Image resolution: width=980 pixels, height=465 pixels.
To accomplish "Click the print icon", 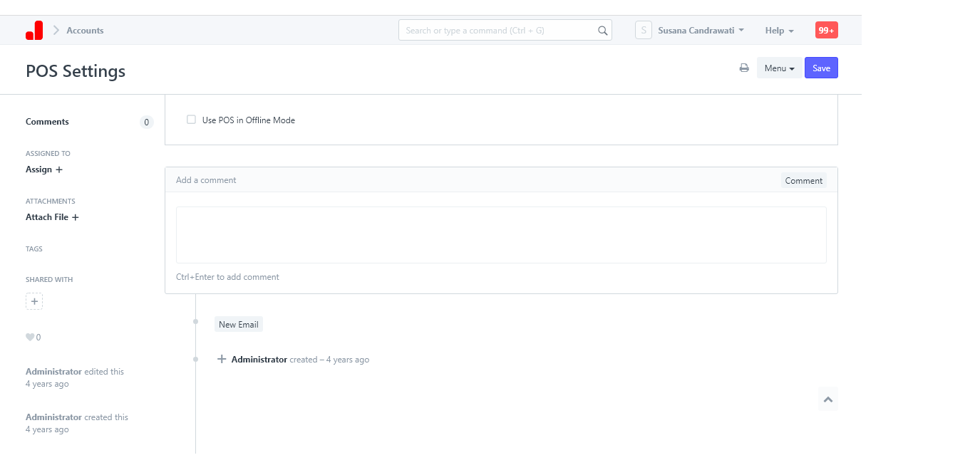I will point(744,68).
